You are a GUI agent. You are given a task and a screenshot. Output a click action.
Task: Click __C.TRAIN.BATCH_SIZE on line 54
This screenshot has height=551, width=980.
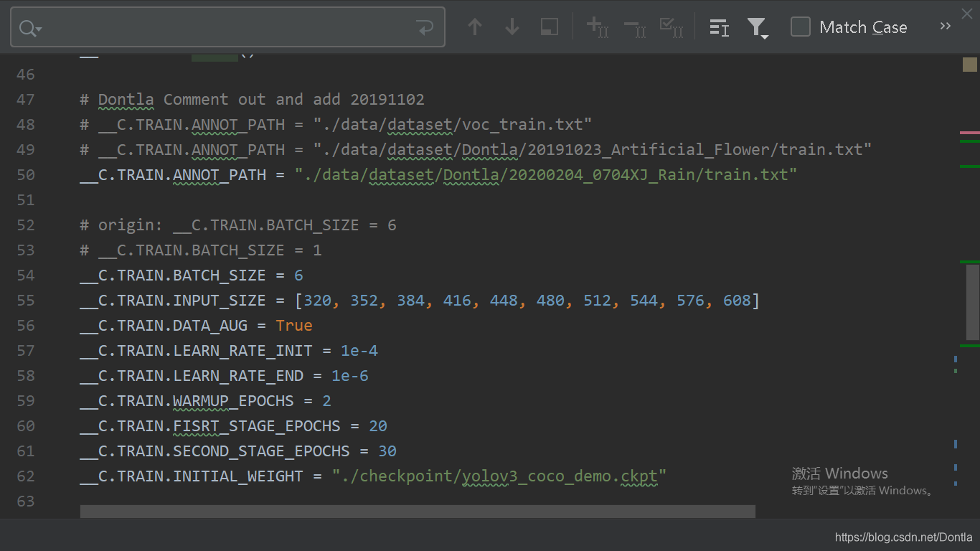point(173,275)
